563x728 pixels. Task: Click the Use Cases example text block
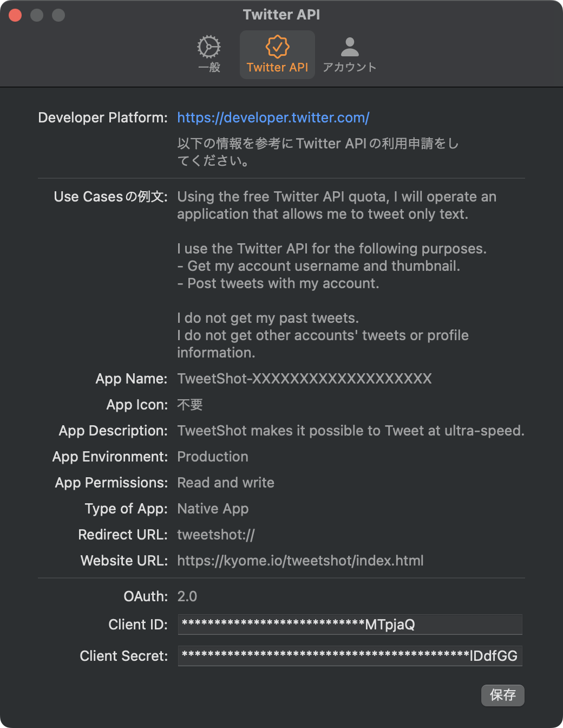click(x=337, y=275)
